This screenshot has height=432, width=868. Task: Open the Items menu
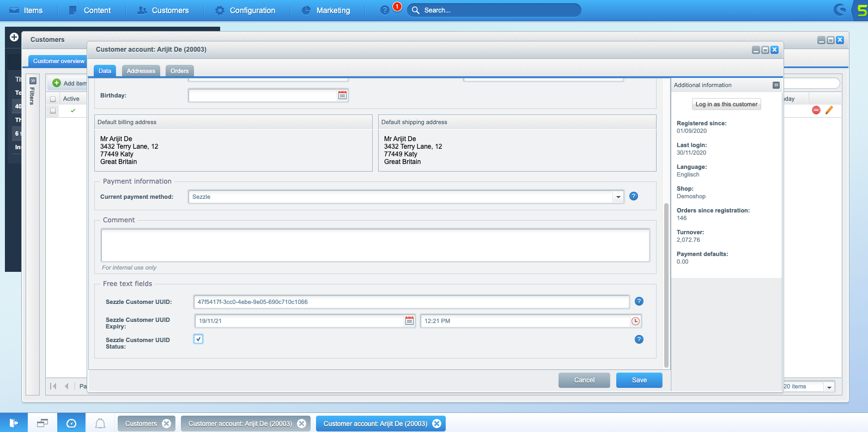tap(26, 10)
